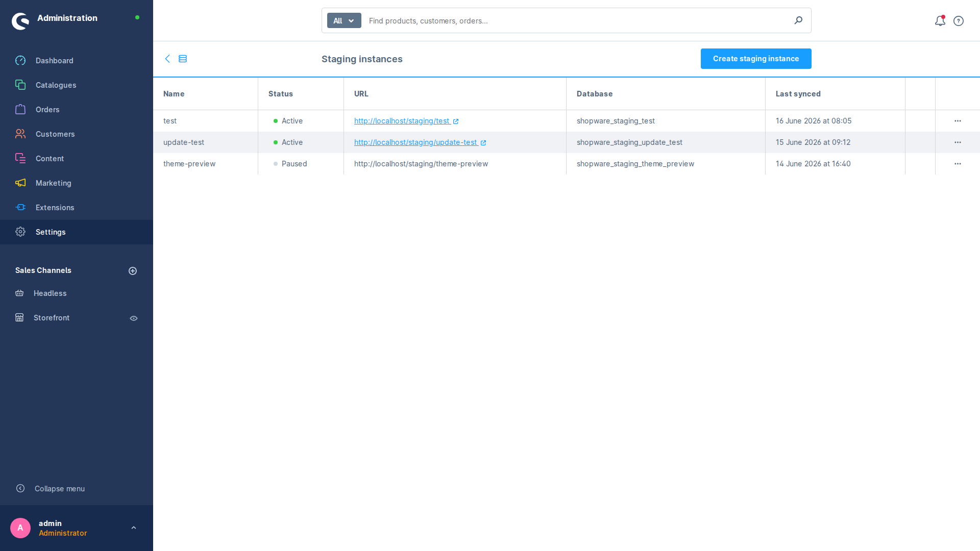Click the search magnifier icon
The image size is (980, 551).
[x=798, y=20]
